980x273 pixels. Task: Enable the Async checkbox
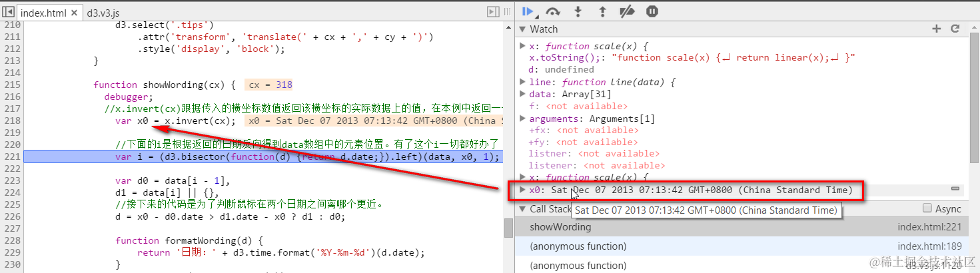pyautogui.click(x=927, y=208)
